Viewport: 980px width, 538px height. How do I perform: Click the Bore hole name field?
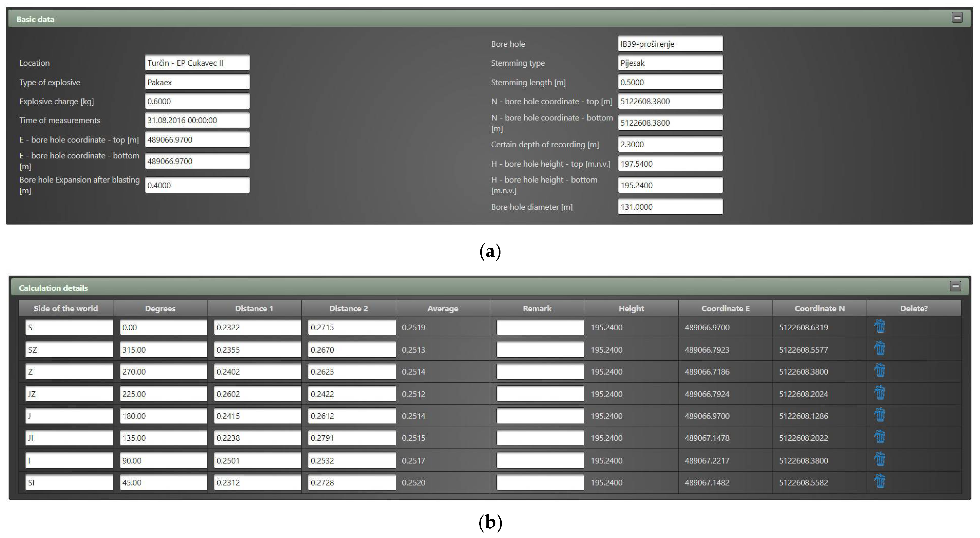[x=670, y=44]
